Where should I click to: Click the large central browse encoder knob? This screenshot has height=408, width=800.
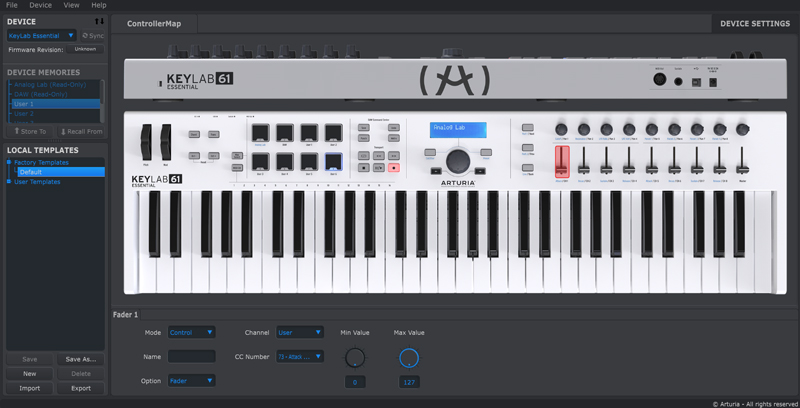[458, 161]
